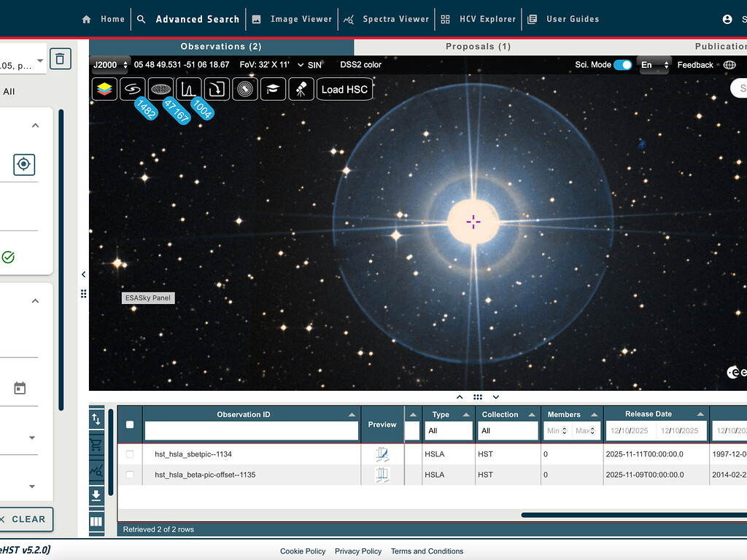Open the sky layers stack icon
Image resolution: width=747 pixels, height=560 pixels.
point(105,90)
